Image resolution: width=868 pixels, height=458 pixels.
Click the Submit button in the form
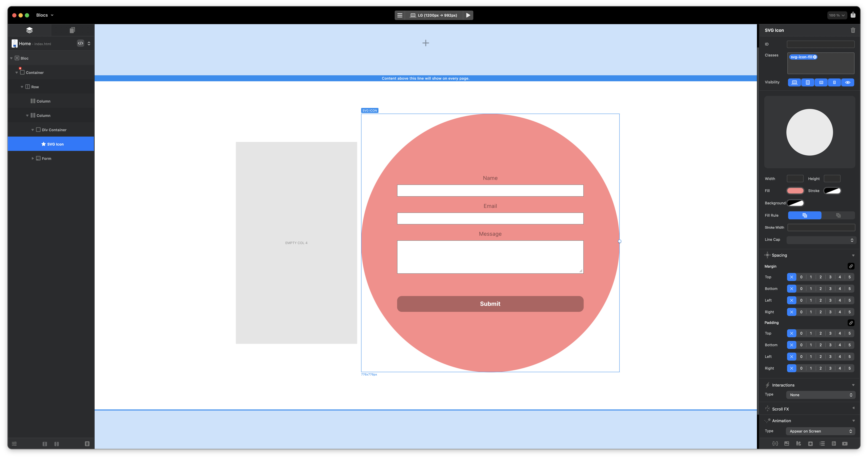tap(490, 304)
